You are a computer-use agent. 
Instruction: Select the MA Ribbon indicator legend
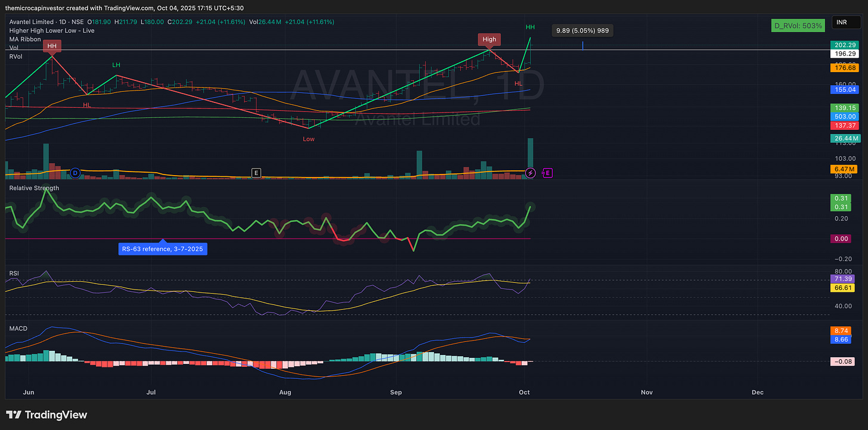pyautogui.click(x=25, y=39)
